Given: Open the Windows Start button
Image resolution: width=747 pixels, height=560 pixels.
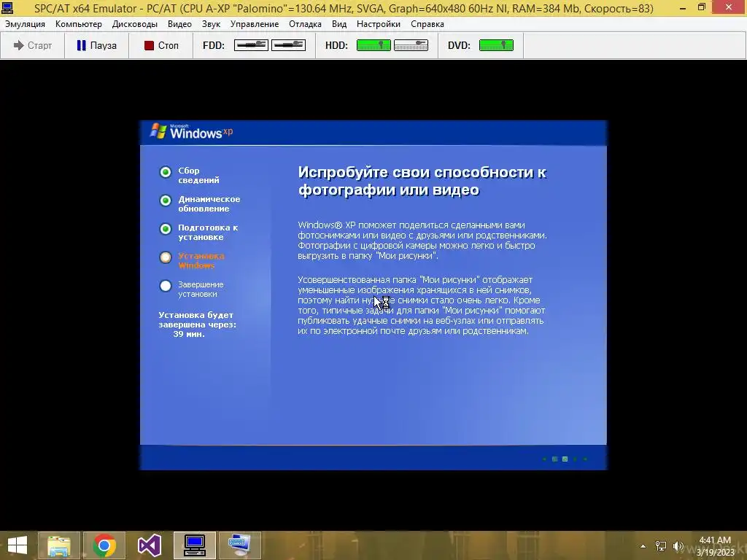Looking at the screenshot, I should [18, 545].
